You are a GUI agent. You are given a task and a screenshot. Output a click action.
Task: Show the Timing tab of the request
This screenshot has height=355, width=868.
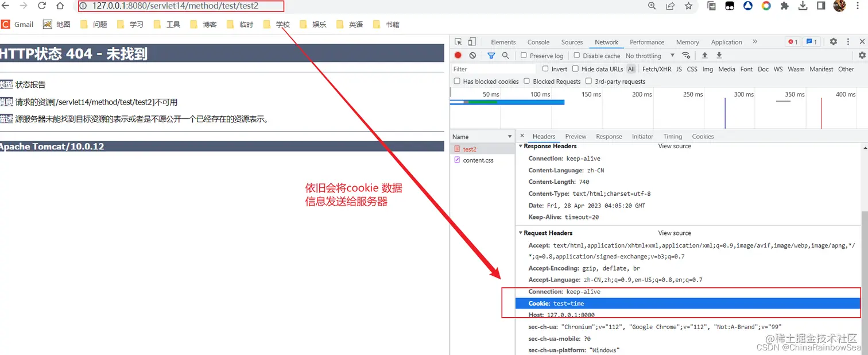[672, 137]
